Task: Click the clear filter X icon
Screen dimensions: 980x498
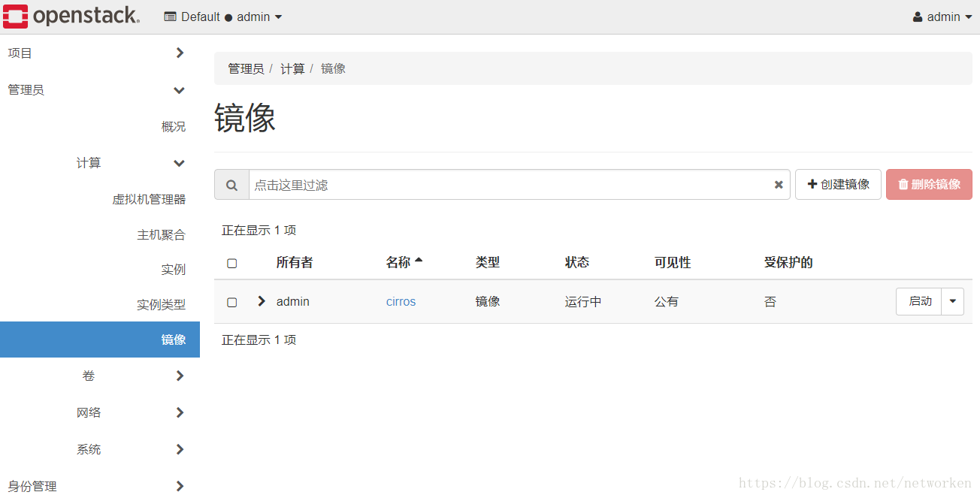Action: coord(778,184)
